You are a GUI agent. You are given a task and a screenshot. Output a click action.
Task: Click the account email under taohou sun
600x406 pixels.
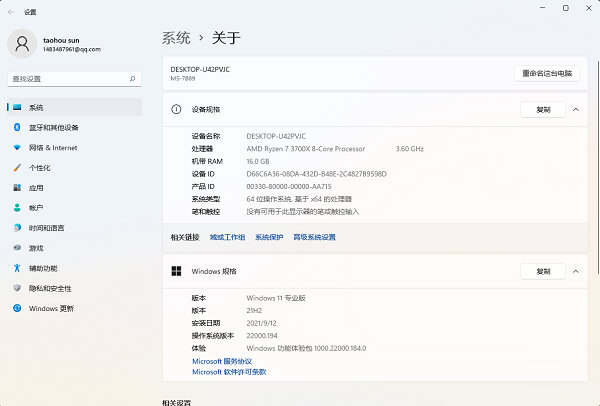pyautogui.click(x=72, y=49)
